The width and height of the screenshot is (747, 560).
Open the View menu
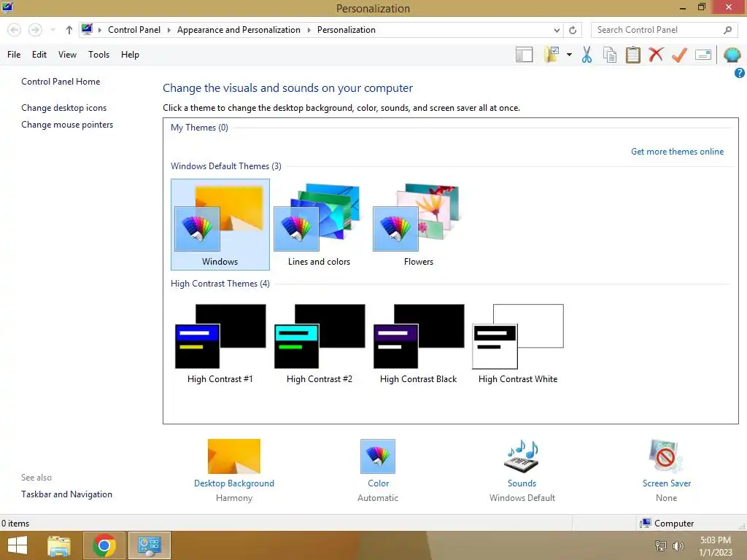[x=67, y=54]
